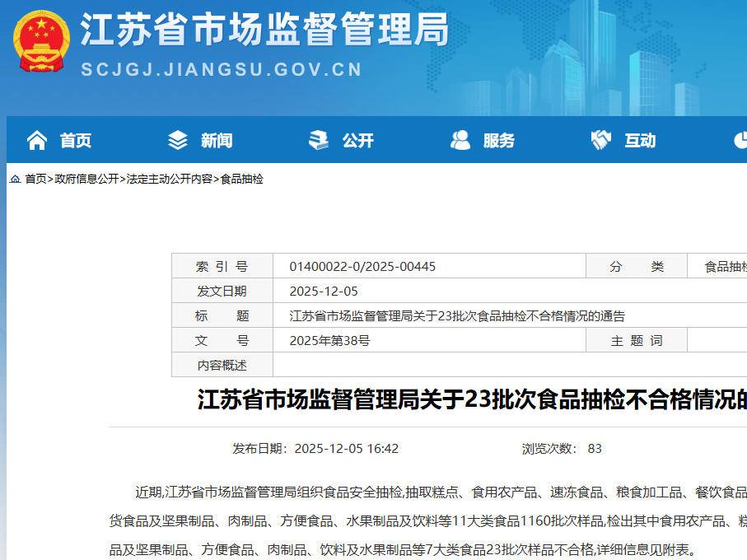747x560 pixels.
Task: Go to 首页 in the breadcrumb
Action: click(x=35, y=179)
